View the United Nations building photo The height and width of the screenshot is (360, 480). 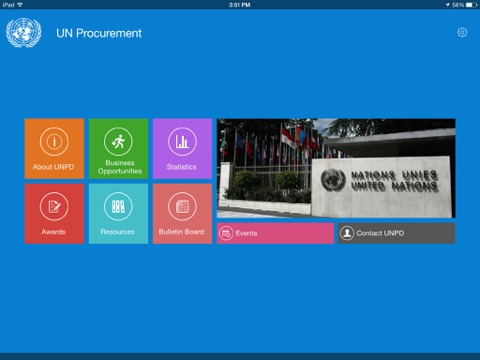[x=336, y=168]
